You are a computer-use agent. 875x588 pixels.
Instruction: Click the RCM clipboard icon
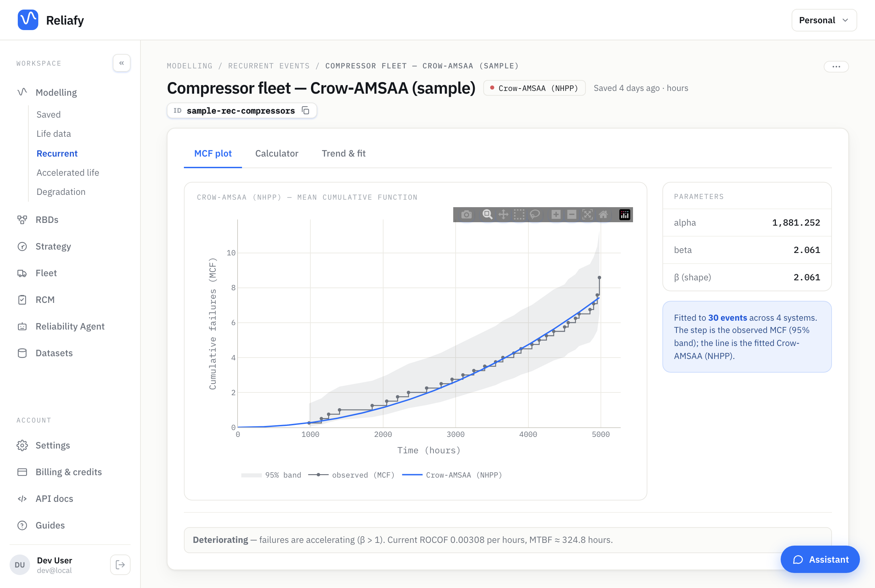pos(22,299)
